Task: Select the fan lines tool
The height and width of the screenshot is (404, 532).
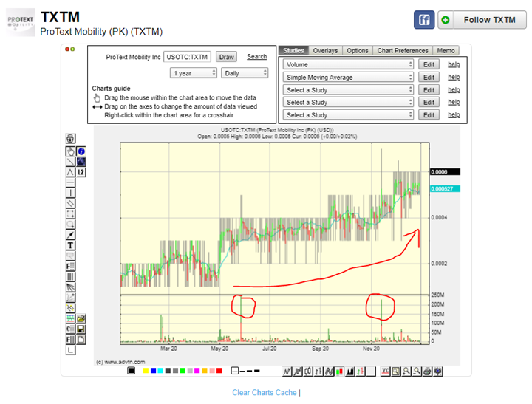Action: tap(70, 287)
